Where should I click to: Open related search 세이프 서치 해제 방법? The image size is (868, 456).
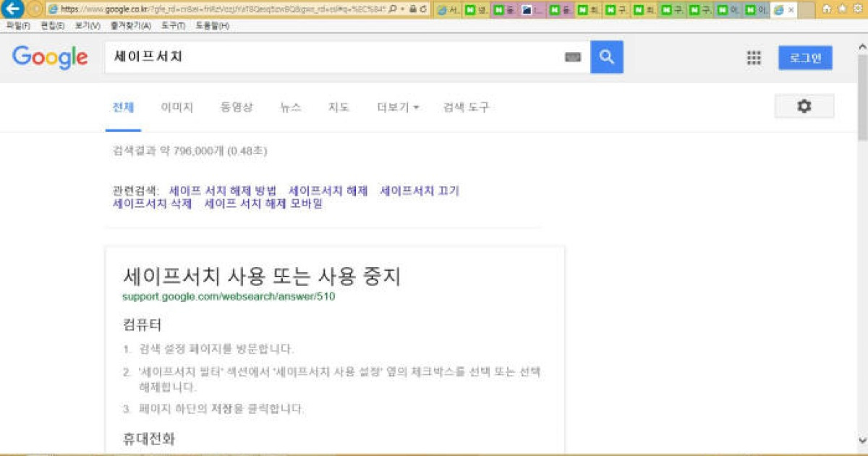point(223,191)
